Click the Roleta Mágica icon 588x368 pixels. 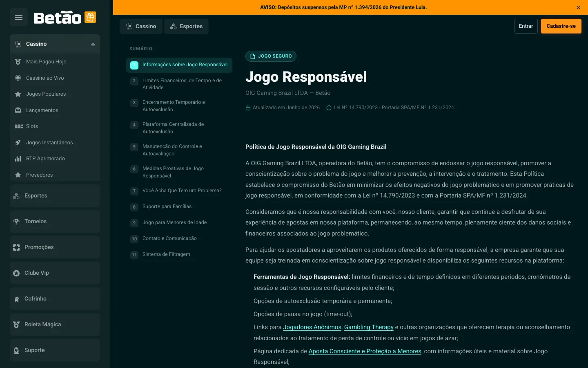(16, 325)
